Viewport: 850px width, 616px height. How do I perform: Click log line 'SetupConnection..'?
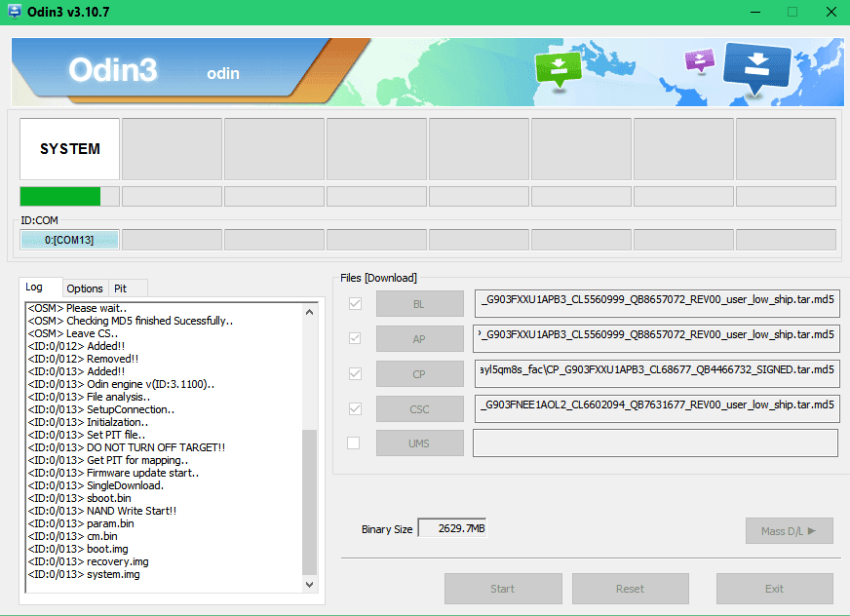pyautogui.click(x=100, y=409)
